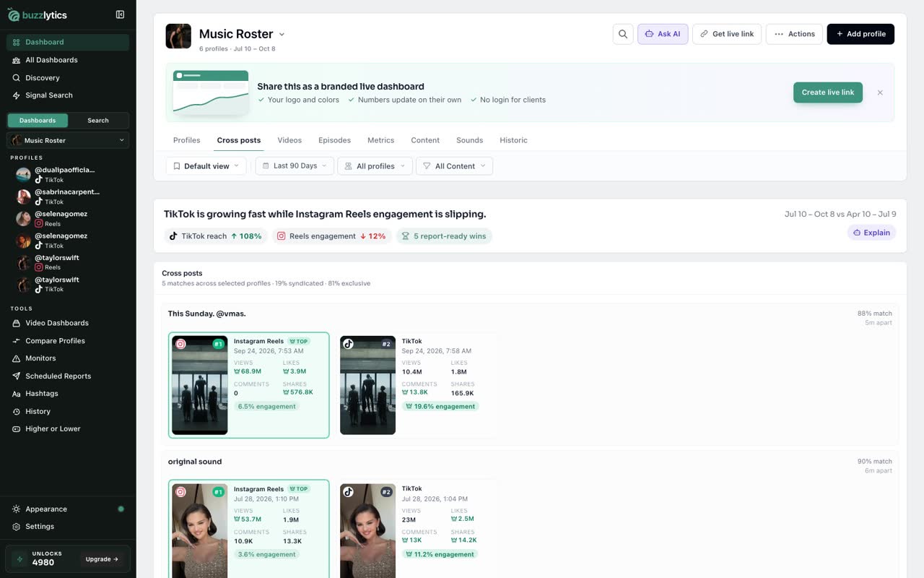Collapse the sidebar panel icon

120,14
